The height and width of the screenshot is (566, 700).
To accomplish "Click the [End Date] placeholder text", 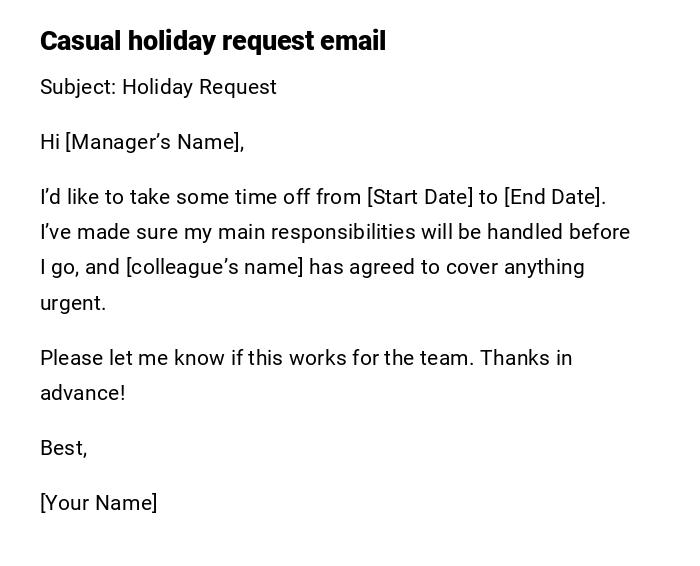I will click(554, 197).
